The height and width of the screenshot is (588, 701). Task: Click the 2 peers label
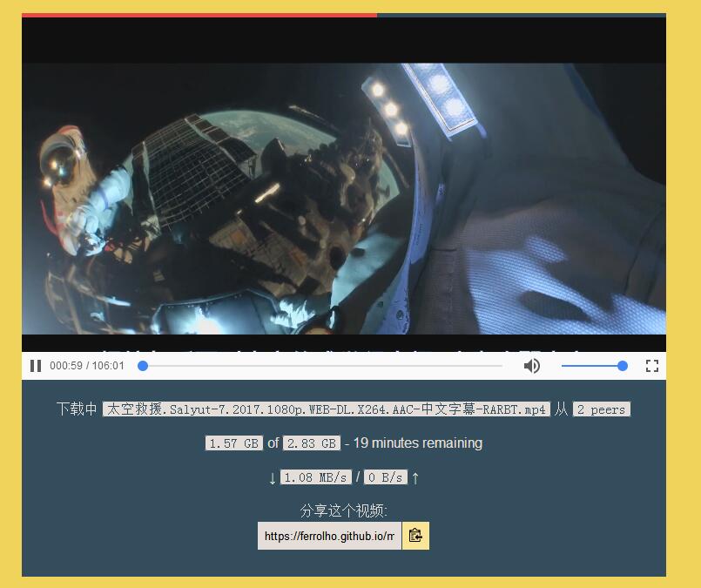click(601, 409)
